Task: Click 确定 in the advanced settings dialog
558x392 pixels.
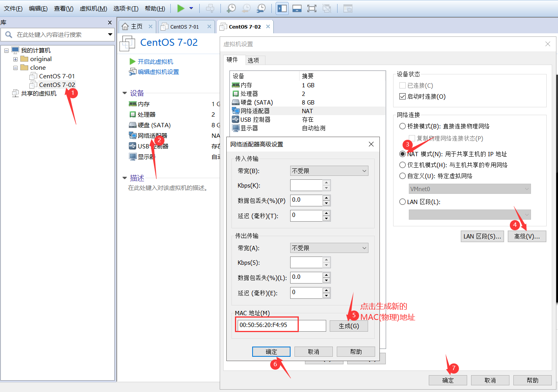Action: (x=271, y=352)
